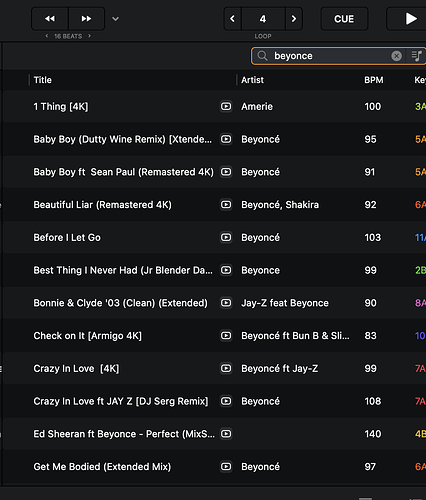The height and width of the screenshot is (500, 426).
Task: Select Crazy In Love ft JAY Z remix title
Action: pyautogui.click(x=121, y=401)
